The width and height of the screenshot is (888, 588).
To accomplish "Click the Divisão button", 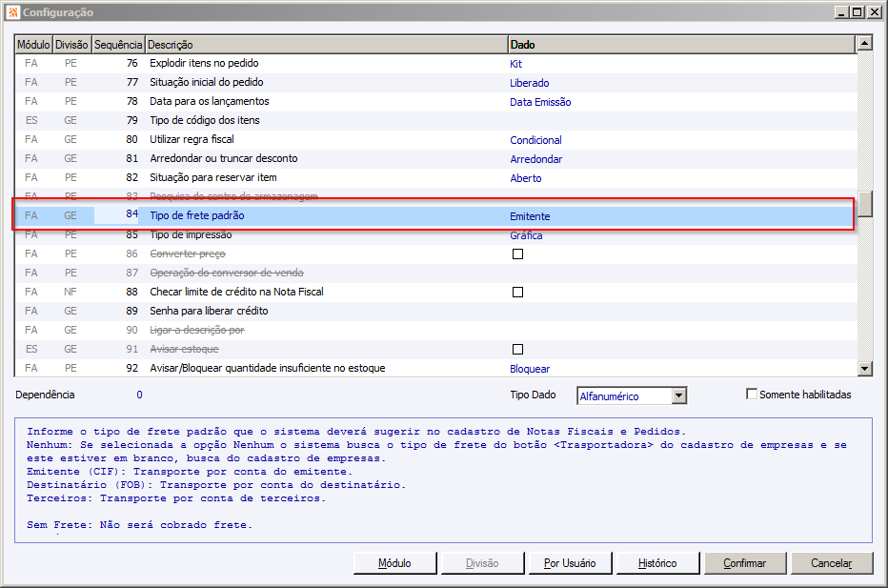I will click(482, 563).
